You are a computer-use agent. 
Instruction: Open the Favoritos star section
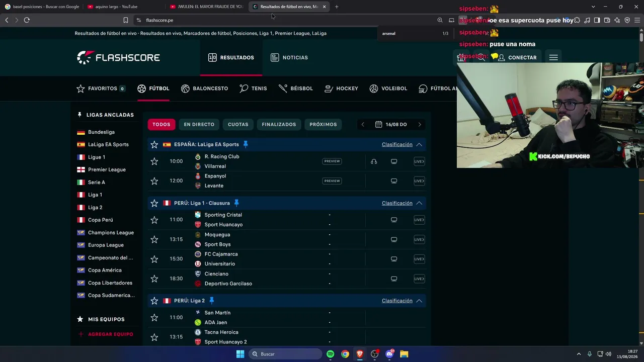click(x=101, y=88)
